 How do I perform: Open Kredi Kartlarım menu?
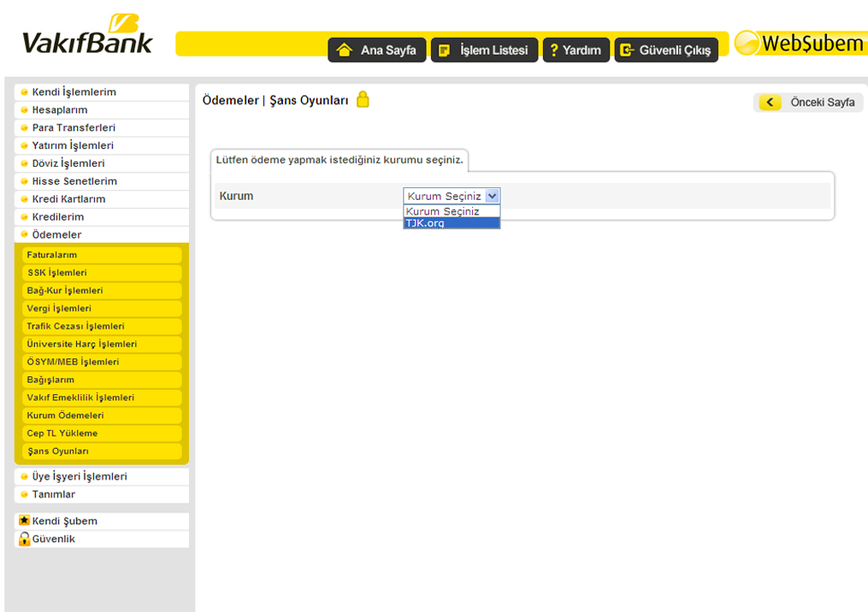(101, 198)
